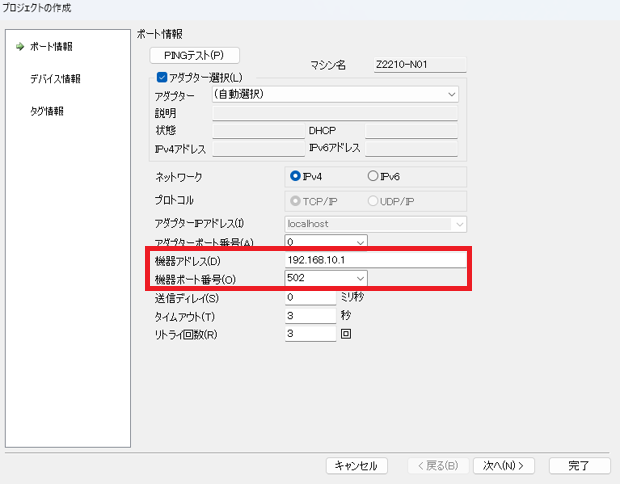Click the PINGテスト(P) button
This screenshot has width=620, height=484.
(194, 54)
